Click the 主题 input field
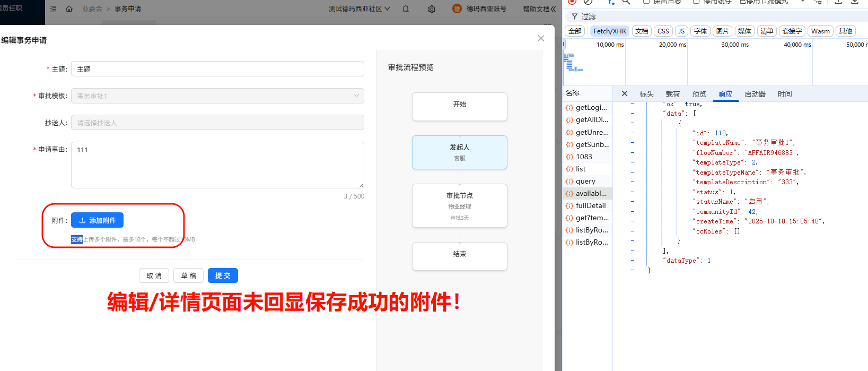Screen dimensions: 868x371 tap(217, 69)
